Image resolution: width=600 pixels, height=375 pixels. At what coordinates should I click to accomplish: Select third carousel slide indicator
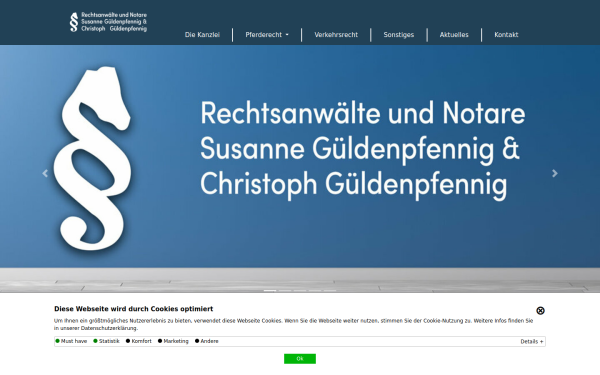(x=300, y=290)
